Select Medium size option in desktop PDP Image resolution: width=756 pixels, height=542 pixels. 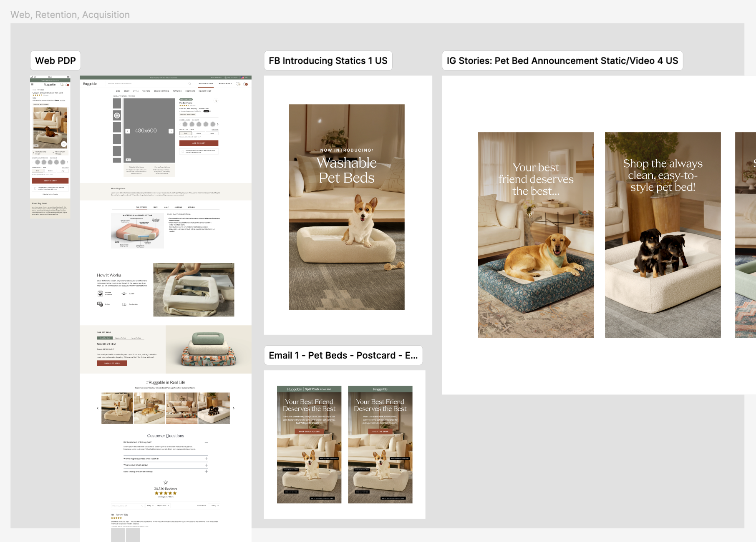(199, 133)
